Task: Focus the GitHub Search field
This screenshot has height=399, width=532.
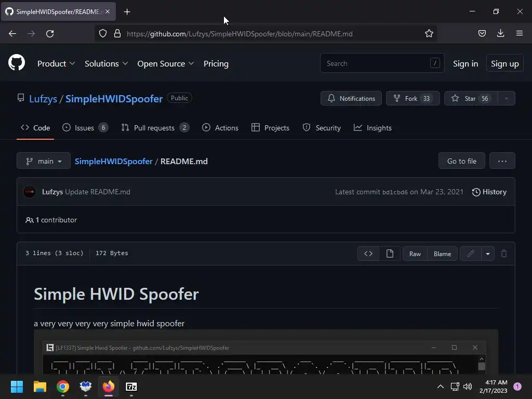Action: (382, 63)
